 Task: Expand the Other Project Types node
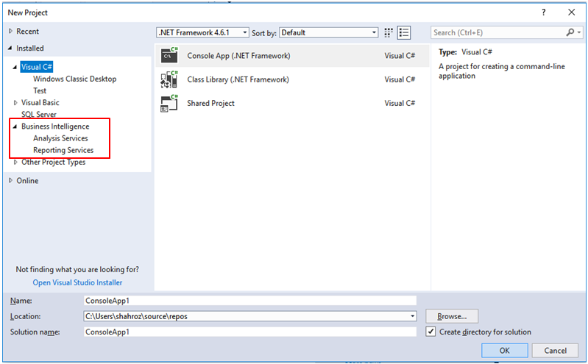coord(15,162)
